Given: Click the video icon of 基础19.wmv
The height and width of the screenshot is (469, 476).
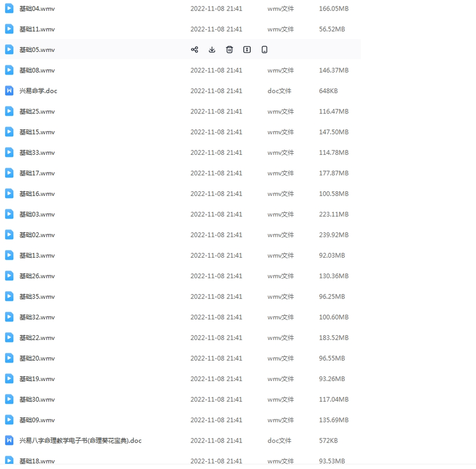Looking at the screenshot, I should [x=9, y=379].
